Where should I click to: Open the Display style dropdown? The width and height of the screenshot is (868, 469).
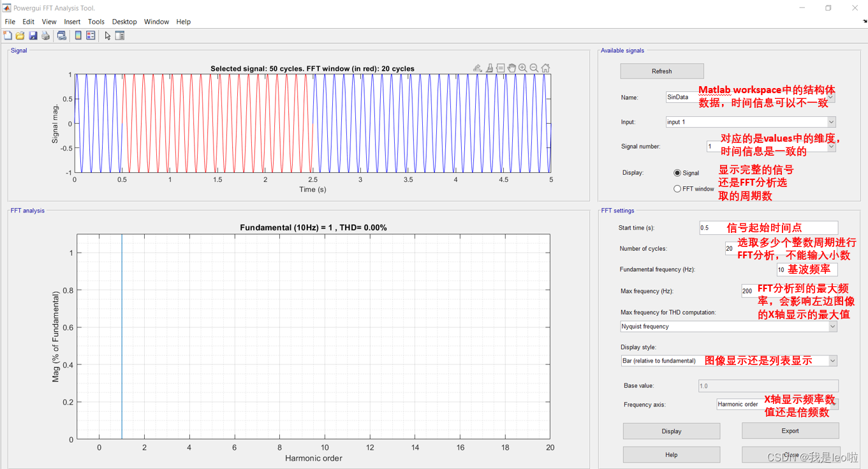[x=728, y=361]
